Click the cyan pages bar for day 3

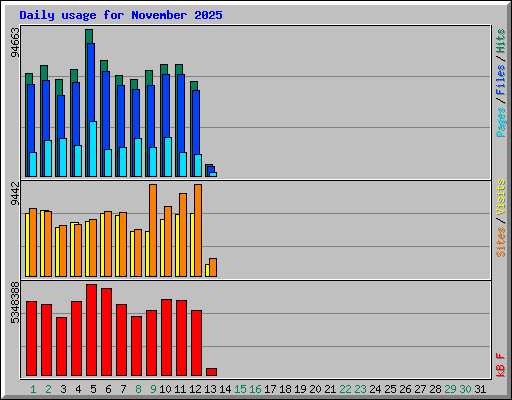[63, 157]
